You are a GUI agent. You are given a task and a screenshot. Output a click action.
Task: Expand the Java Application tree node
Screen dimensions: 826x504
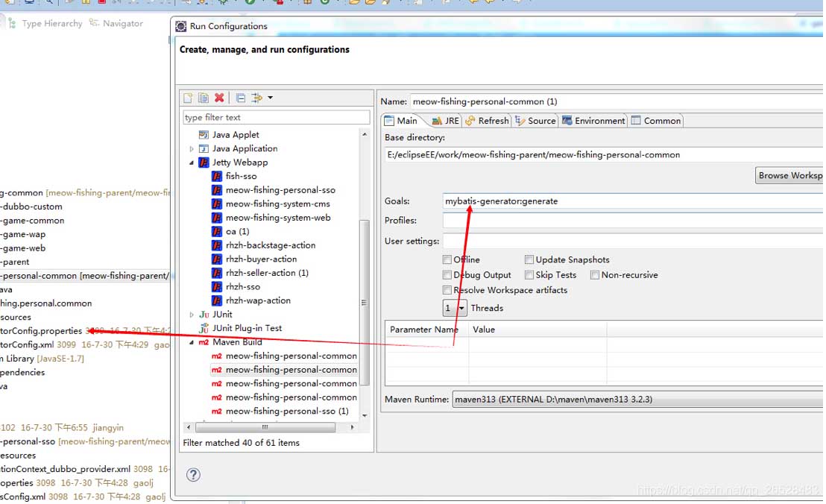(192, 149)
